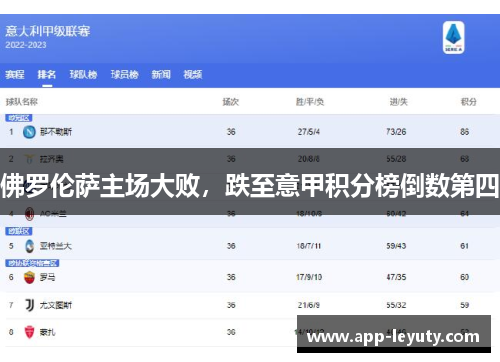
Task: Click Atalanta's record 18/7/11
Action: tap(309, 246)
